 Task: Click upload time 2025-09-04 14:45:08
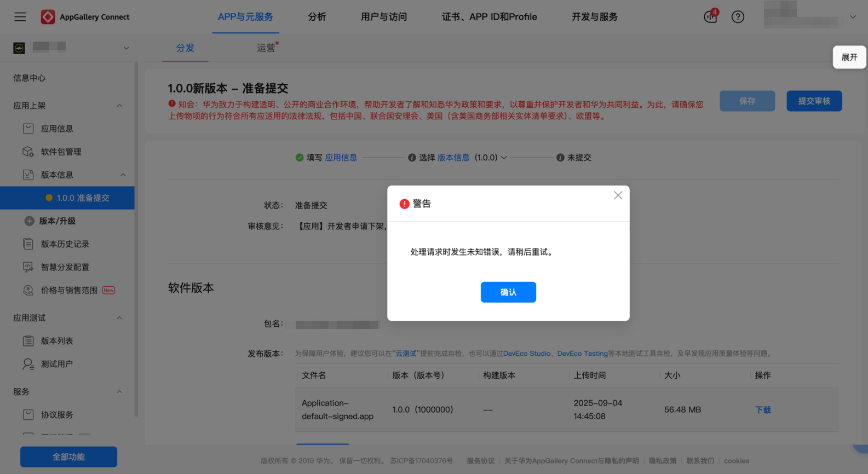click(x=598, y=409)
